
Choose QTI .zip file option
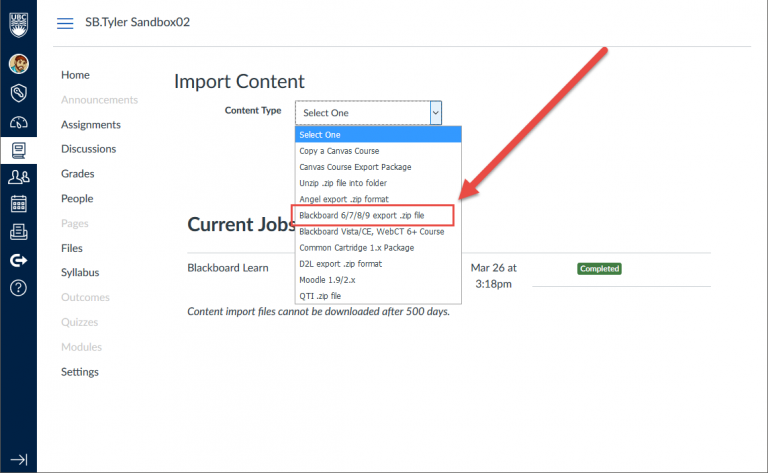coord(378,296)
